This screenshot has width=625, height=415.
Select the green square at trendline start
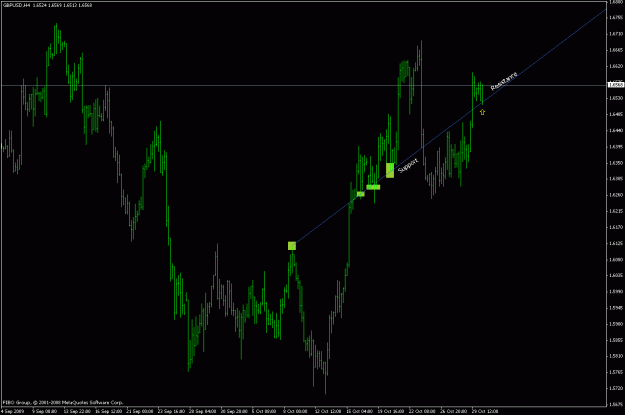(x=292, y=246)
